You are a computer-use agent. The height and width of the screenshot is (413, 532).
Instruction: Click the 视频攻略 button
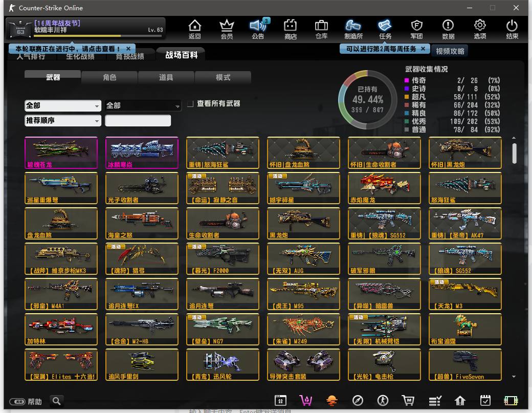point(450,51)
